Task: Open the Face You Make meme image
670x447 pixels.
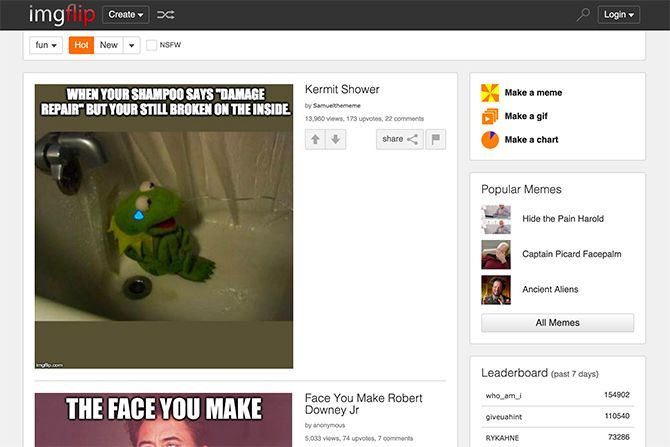Action: (164, 420)
